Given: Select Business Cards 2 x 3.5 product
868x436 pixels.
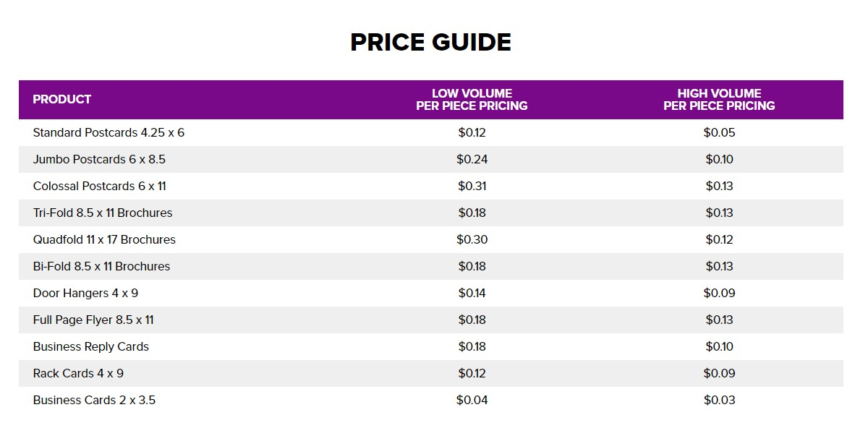Looking at the screenshot, I should coord(94,401).
